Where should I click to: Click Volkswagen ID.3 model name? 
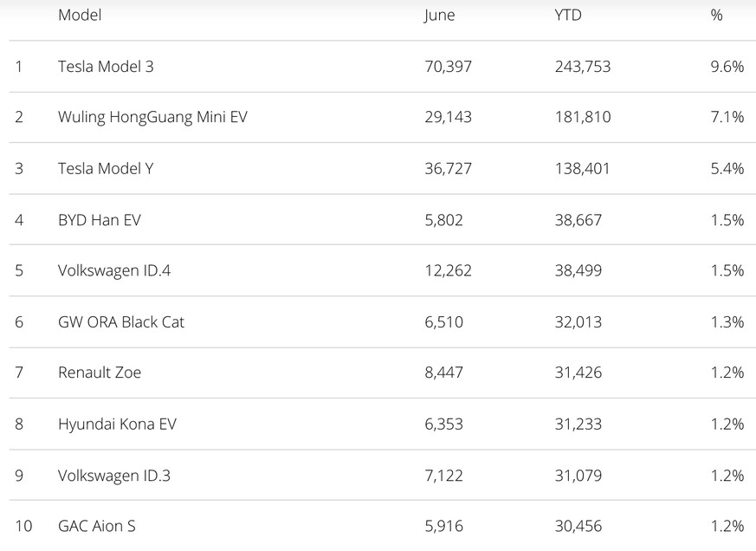pyautogui.click(x=114, y=476)
